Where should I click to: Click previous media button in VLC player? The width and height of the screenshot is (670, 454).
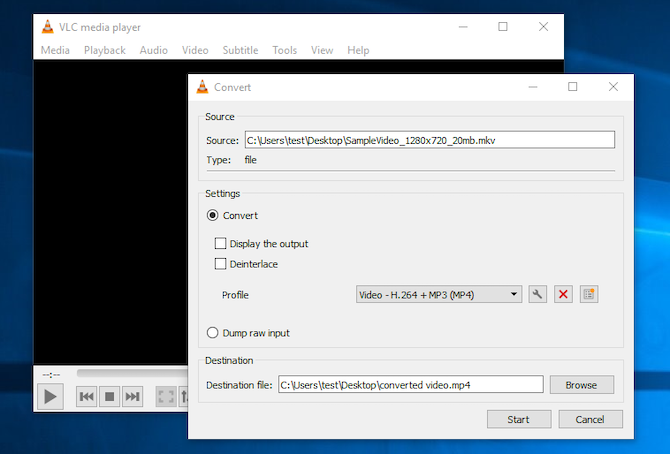point(86,397)
